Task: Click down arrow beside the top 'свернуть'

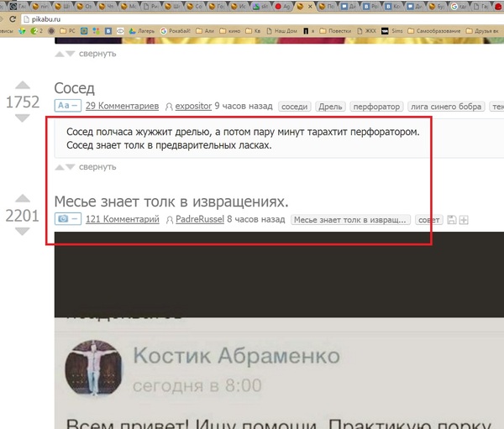Action: (70, 54)
